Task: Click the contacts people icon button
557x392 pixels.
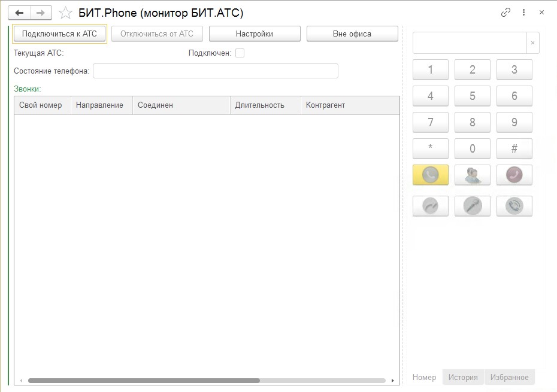Action: [472, 175]
